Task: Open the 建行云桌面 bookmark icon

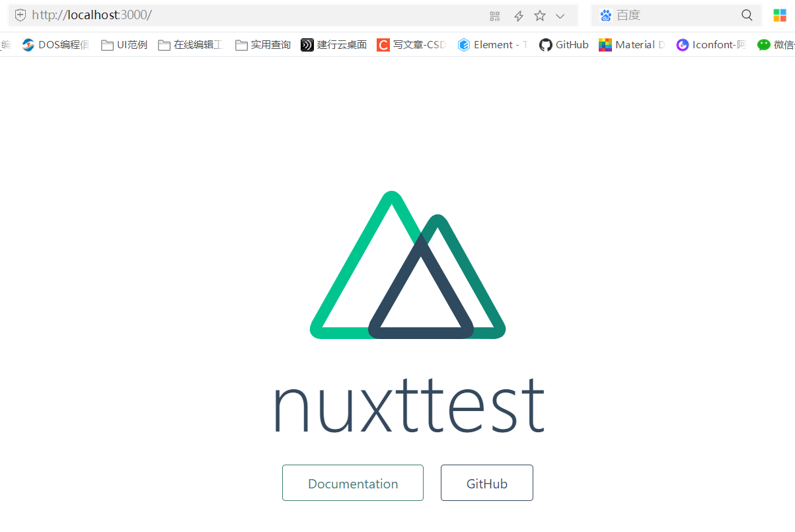Action: click(307, 44)
